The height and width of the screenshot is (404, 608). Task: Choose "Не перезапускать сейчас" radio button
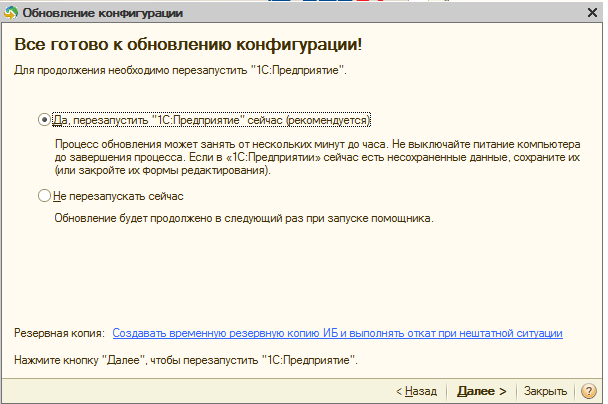click(x=44, y=196)
